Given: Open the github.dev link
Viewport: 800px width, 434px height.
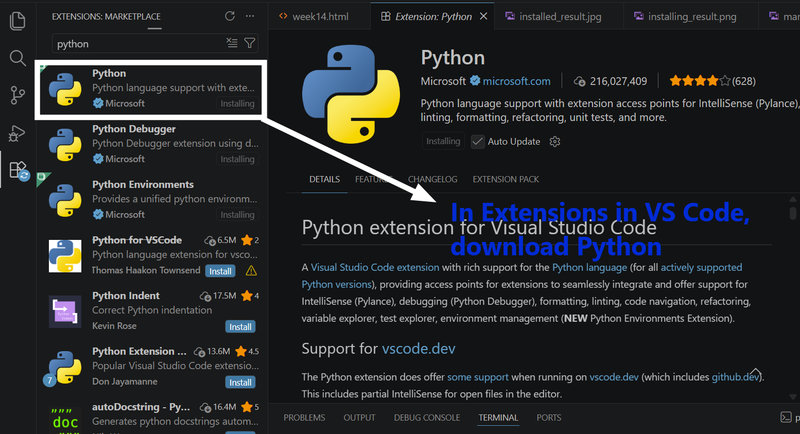Looking at the screenshot, I should (735, 377).
